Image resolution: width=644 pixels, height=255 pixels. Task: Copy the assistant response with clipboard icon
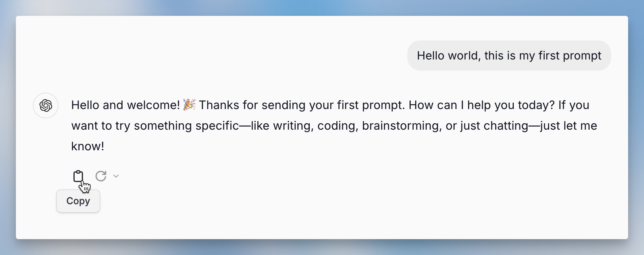click(78, 176)
